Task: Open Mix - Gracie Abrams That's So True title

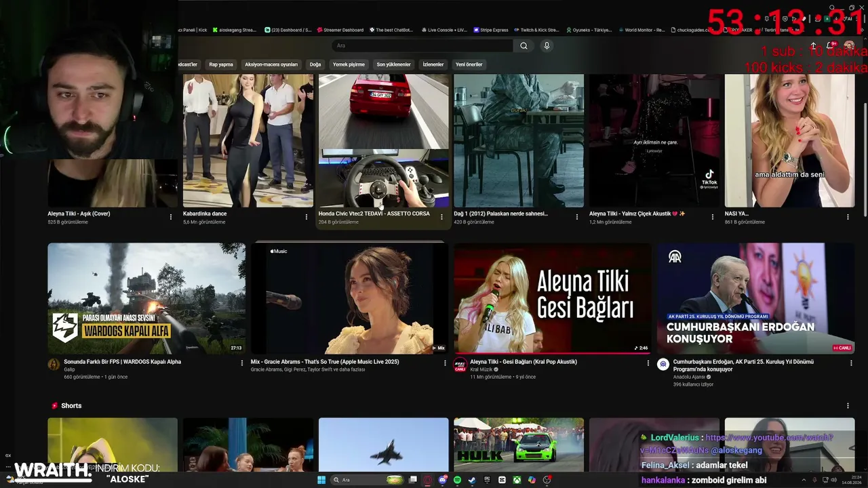Action: pos(325,362)
